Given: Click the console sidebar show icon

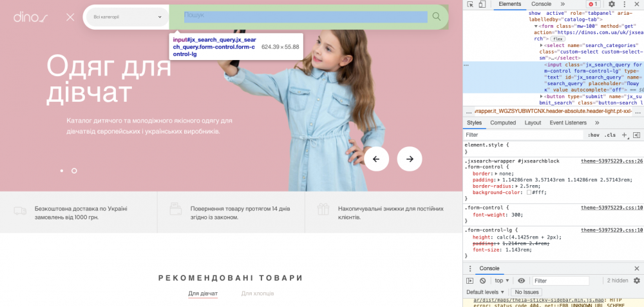Looking at the screenshot, I should [470, 281].
